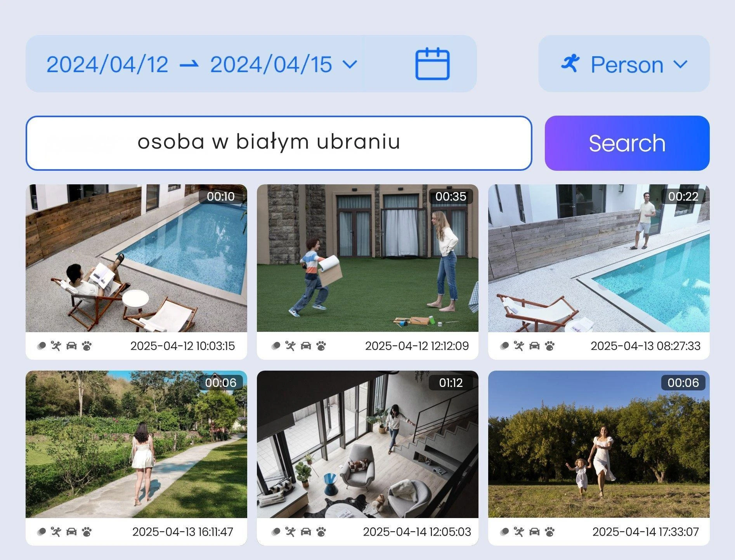Click the running person icon in Person filter
735x560 pixels.
coord(570,64)
